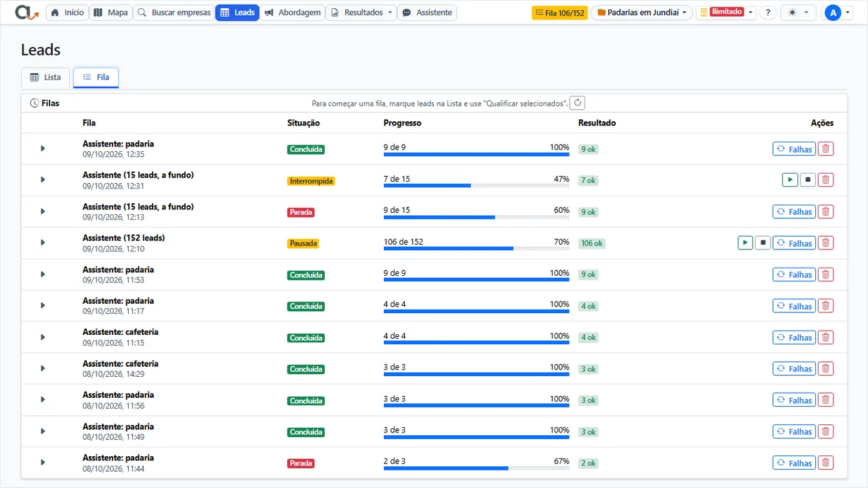Click the Progresso column header

tap(402, 123)
